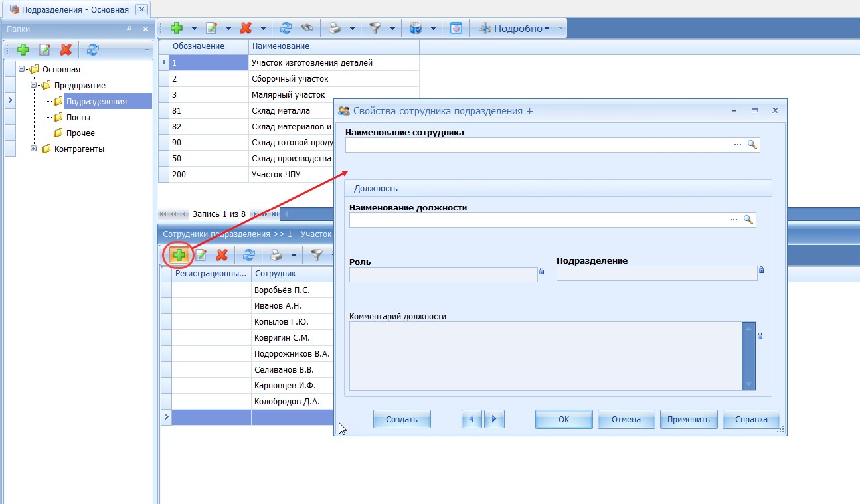Open the filter funnel in top toolbar

[x=376, y=28]
